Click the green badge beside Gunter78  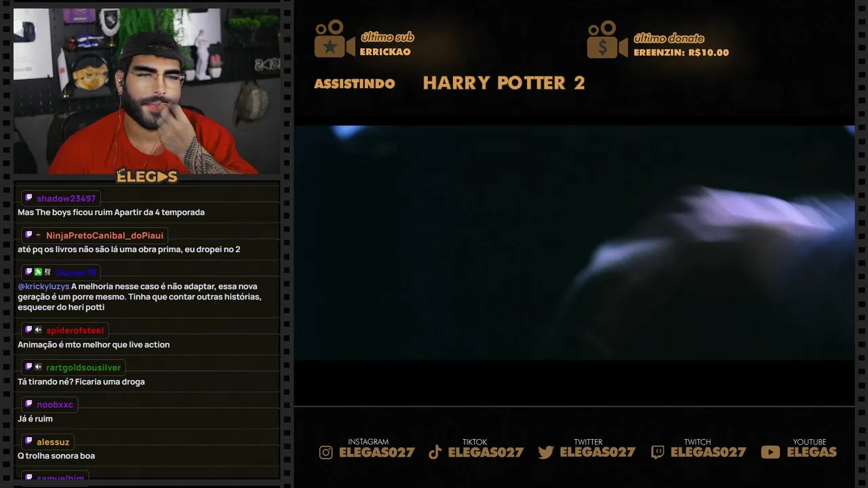(38, 272)
